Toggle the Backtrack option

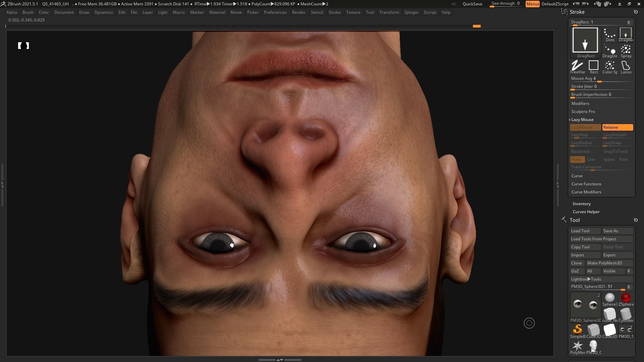click(585, 152)
